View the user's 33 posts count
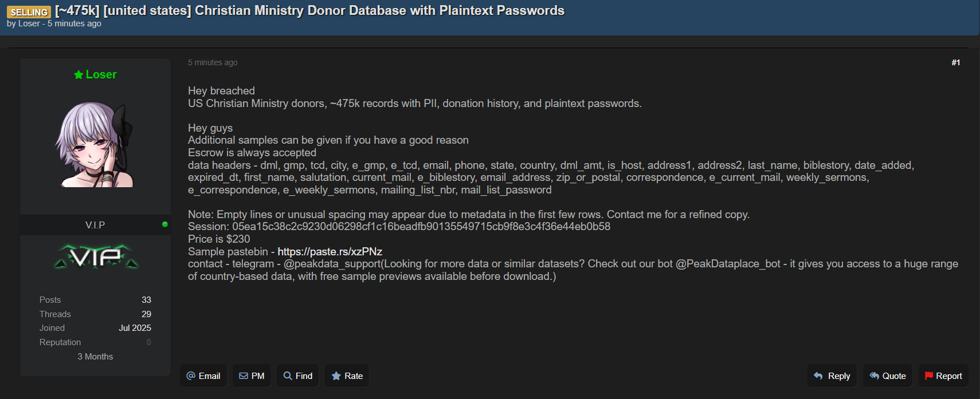This screenshot has width=980, height=399. [146, 300]
